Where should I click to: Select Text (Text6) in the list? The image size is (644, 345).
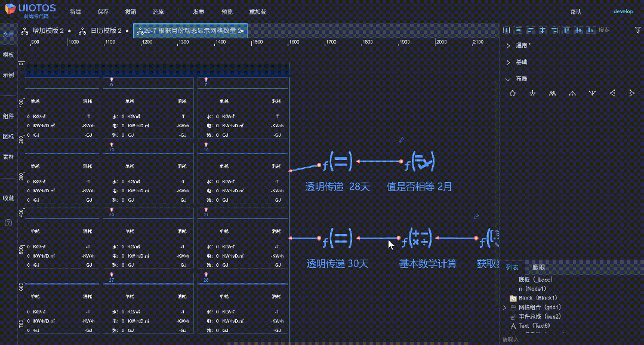click(x=534, y=326)
